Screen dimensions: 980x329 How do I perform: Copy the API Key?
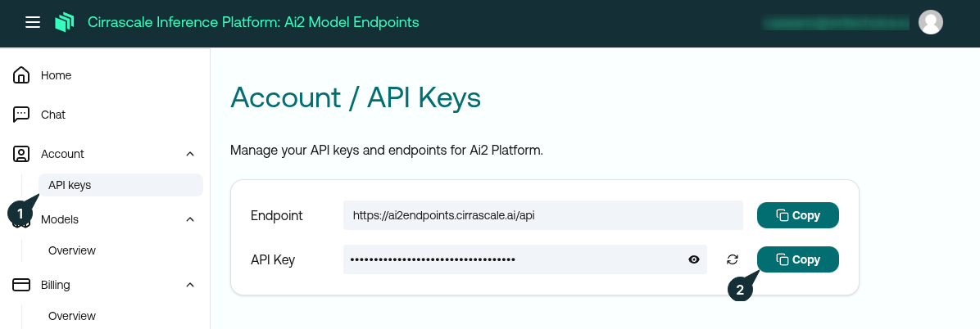pyautogui.click(x=797, y=259)
